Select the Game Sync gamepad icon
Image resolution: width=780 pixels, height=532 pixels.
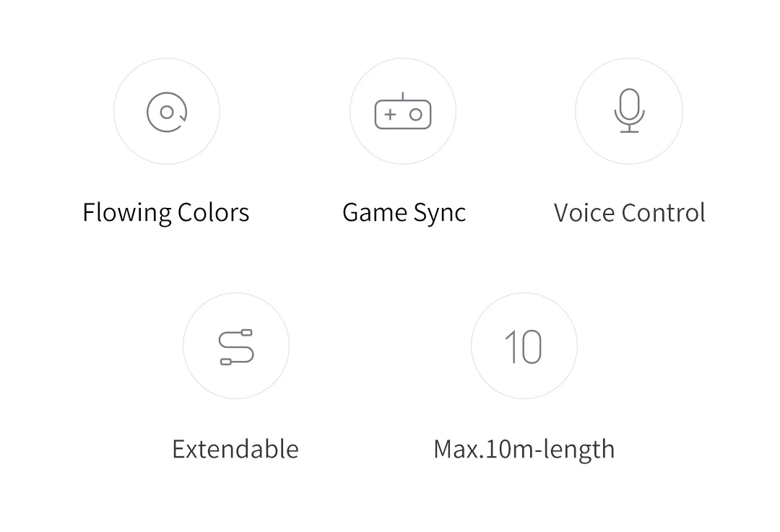click(403, 111)
